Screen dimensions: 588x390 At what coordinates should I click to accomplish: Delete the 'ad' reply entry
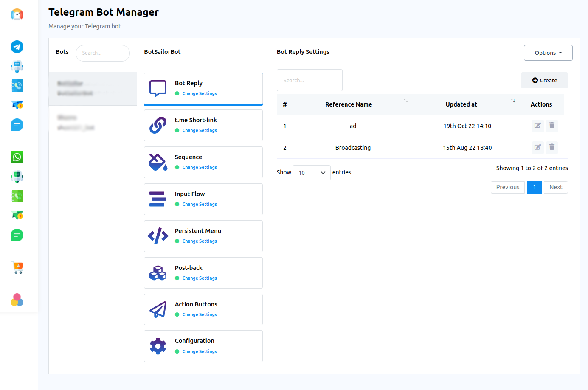(x=552, y=126)
